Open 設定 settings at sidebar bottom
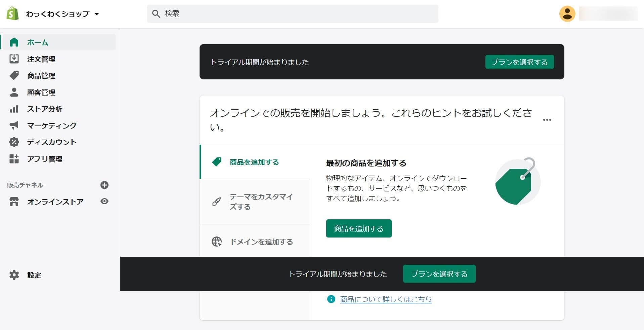This screenshot has width=644, height=330. point(34,275)
